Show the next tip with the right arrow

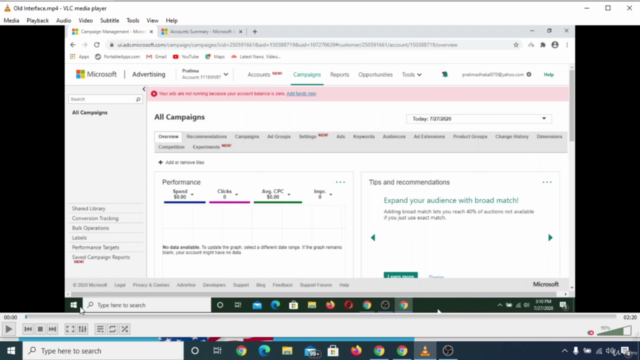tap(550, 238)
